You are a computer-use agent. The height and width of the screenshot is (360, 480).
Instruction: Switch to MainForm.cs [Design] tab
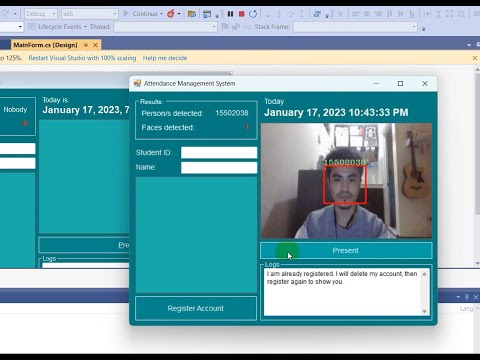[45, 45]
